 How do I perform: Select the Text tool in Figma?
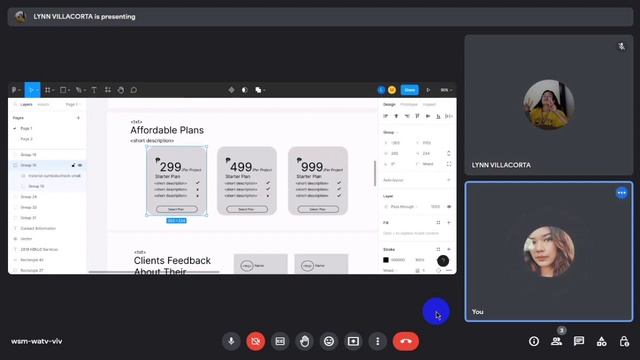coord(94,90)
